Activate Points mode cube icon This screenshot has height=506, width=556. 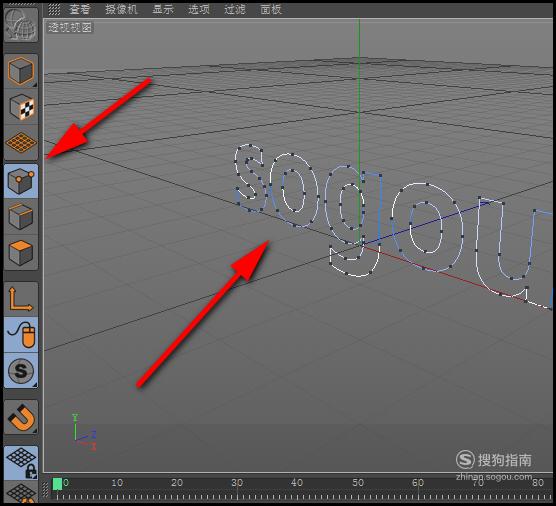[21, 181]
